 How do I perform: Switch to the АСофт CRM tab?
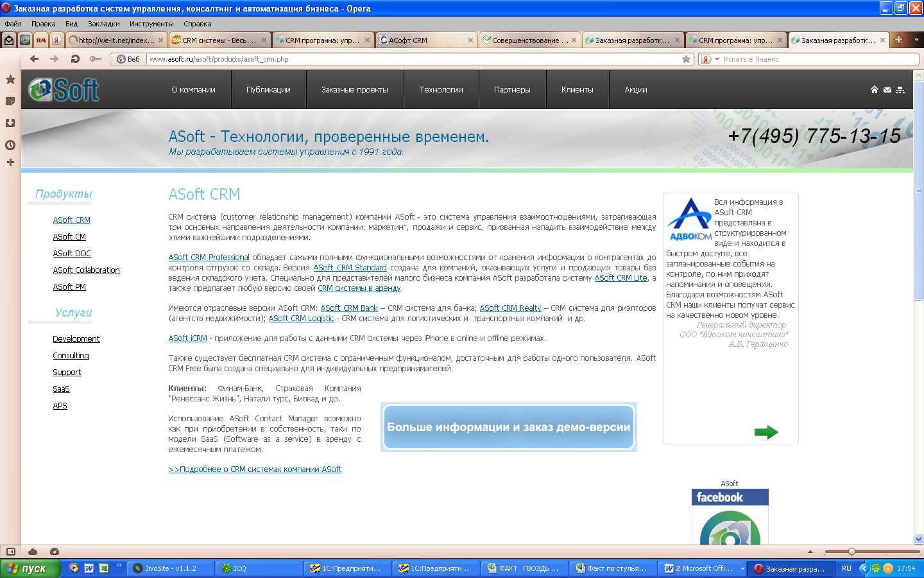(x=425, y=40)
